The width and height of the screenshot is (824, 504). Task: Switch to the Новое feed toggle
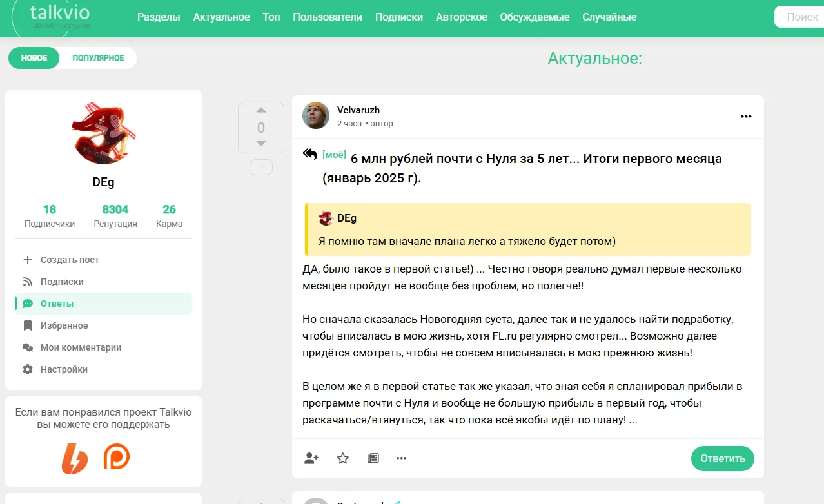(x=34, y=58)
